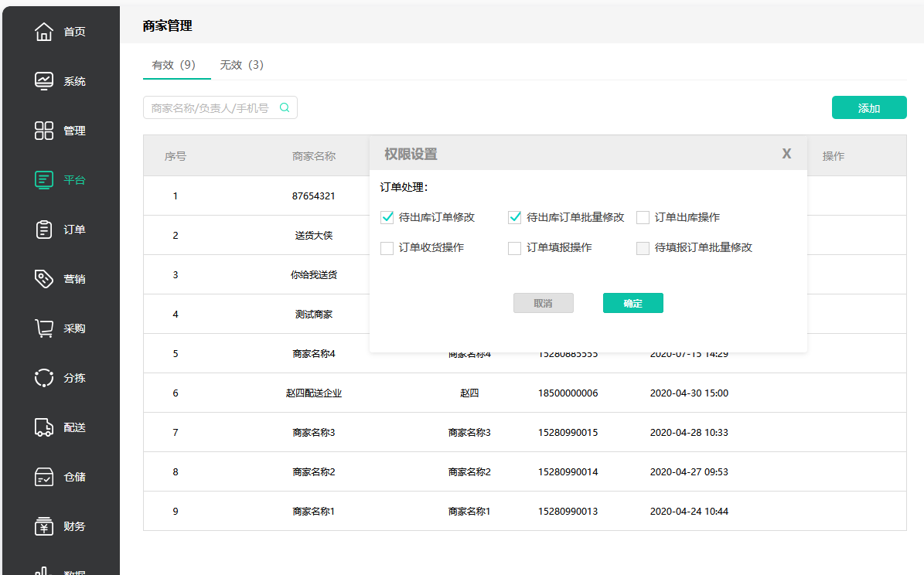Open the 分拣 sorting module icon

click(x=39, y=377)
